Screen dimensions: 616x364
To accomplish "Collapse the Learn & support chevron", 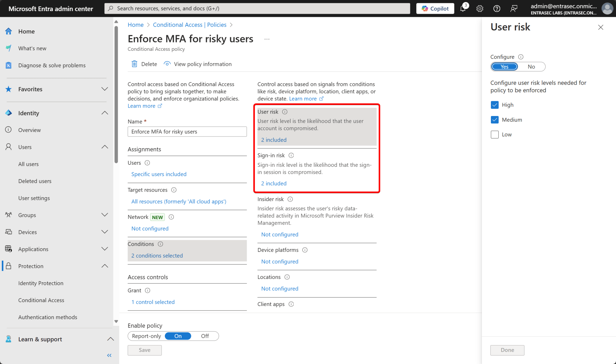I will [110, 339].
